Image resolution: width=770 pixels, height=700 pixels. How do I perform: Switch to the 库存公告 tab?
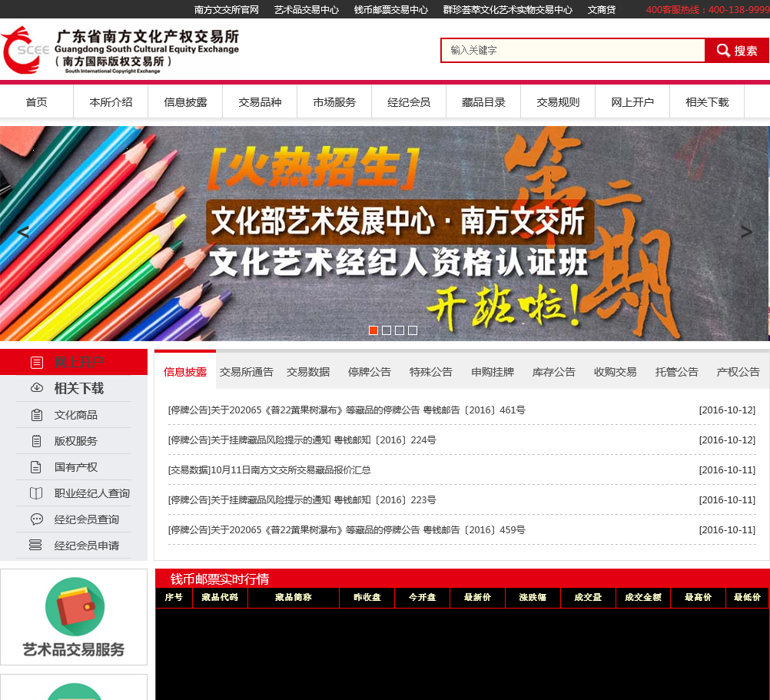(554, 372)
